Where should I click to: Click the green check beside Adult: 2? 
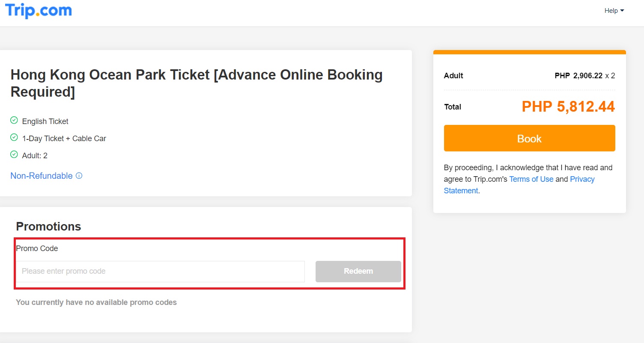(x=14, y=154)
